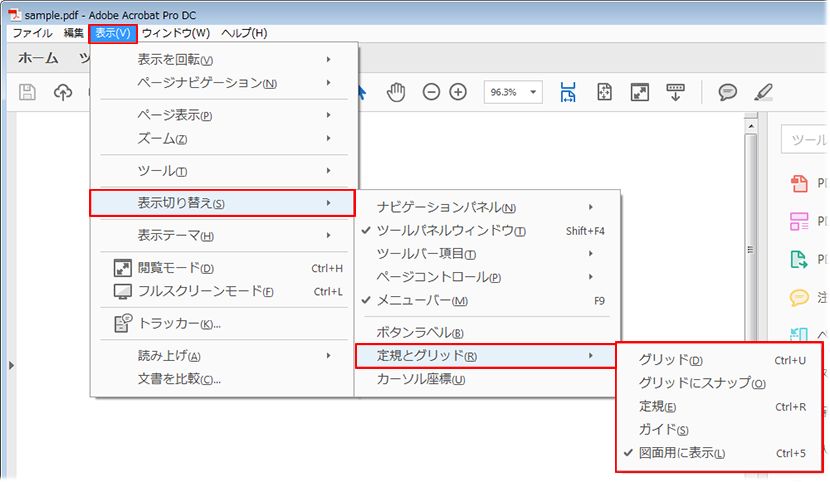
Task: Click the fit one full page icon
Action: pos(604,92)
